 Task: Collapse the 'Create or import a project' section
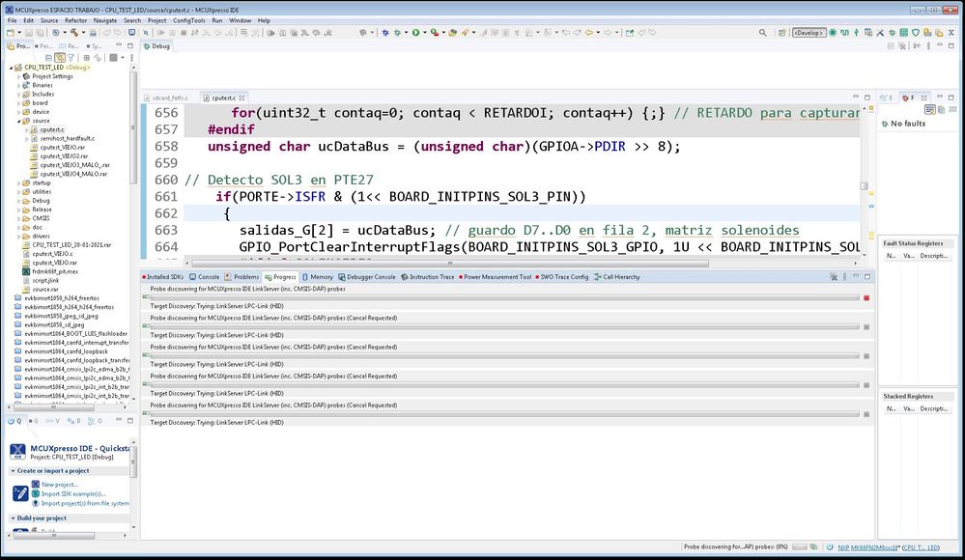pyautogui.click(x=13, y=471)
